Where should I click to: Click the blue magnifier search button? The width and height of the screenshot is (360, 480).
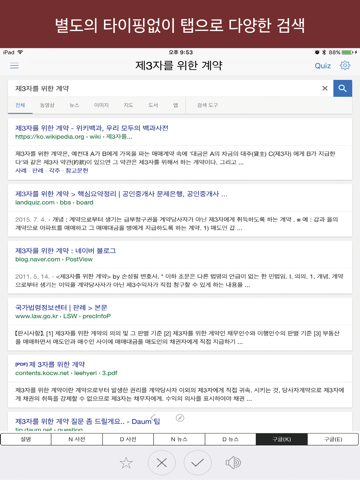[342, 88]
